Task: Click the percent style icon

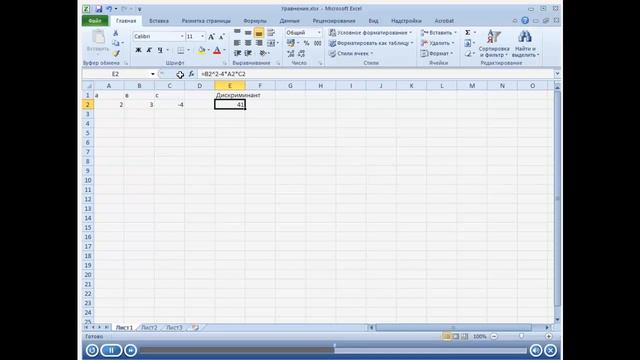Action: point(306,43)
